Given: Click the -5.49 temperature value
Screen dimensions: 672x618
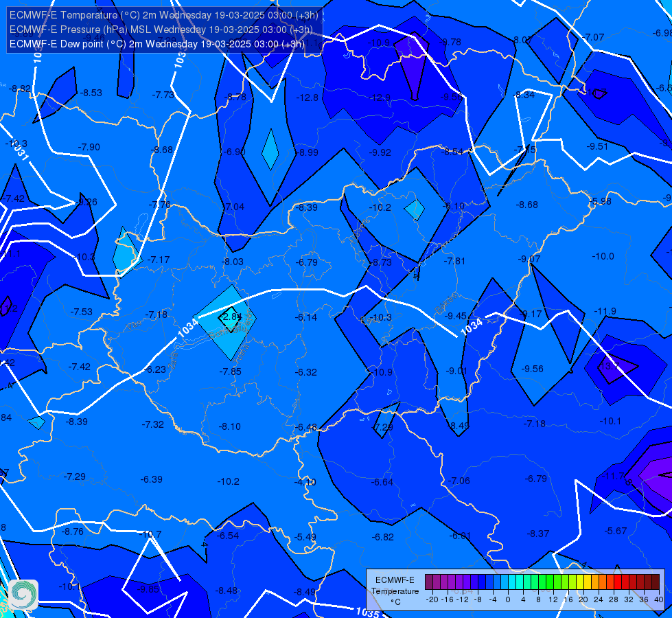Looking at the screenshot, I should [x=305, y=537].
